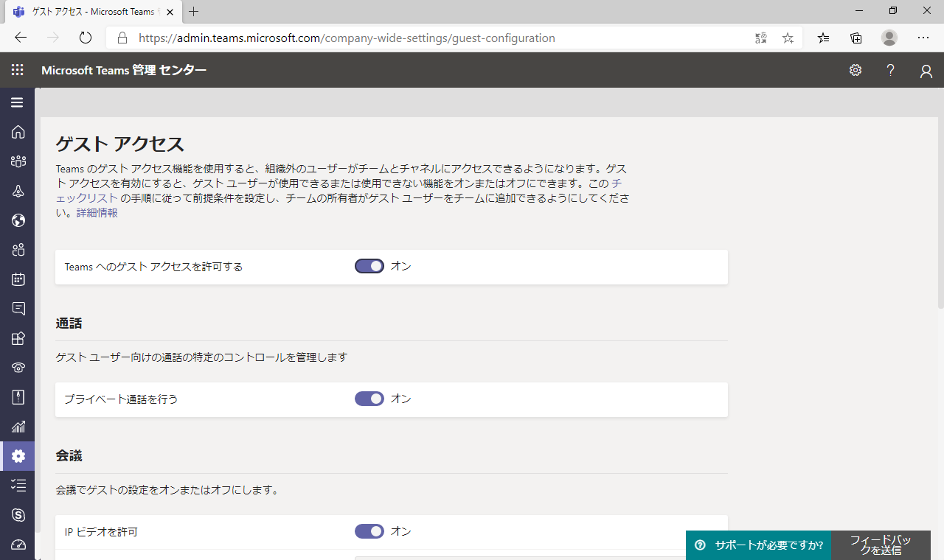Click フィードバックを送信 button
This screenshot has height=560, width=944.
point(881,545)
